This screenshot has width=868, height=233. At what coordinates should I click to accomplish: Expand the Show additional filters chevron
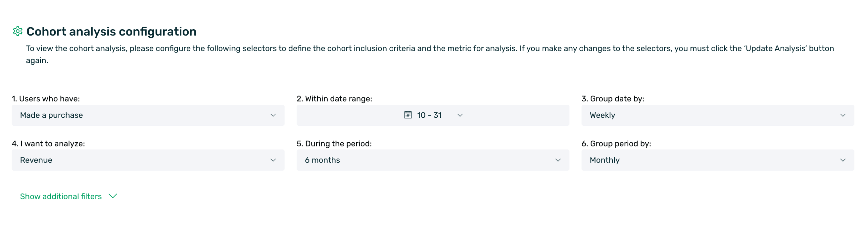tap(113, 196)
